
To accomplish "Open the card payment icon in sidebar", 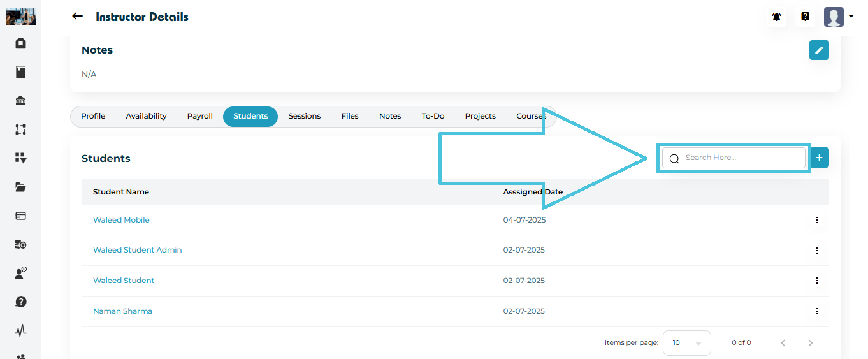I will click(20, 216).
